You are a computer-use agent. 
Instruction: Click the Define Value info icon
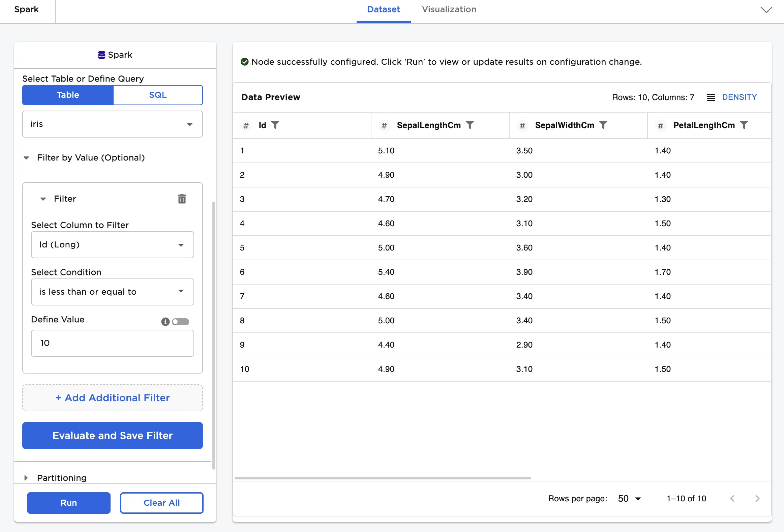click(x=165, y=322)
